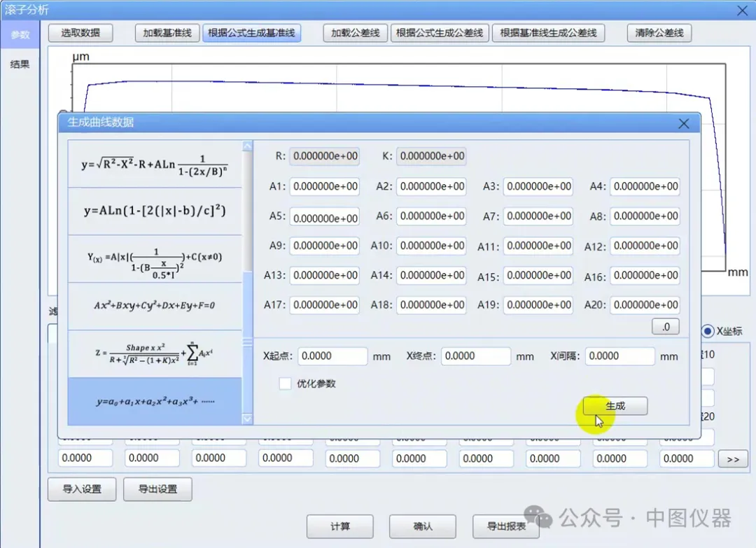Select the Y(x)=A|x| formula item

tap(155, 259)
